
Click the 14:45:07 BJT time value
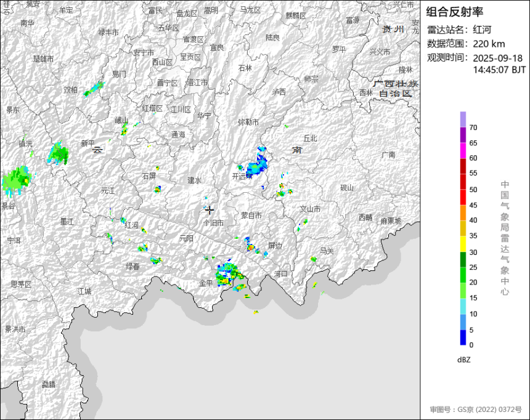coord(499,70)
